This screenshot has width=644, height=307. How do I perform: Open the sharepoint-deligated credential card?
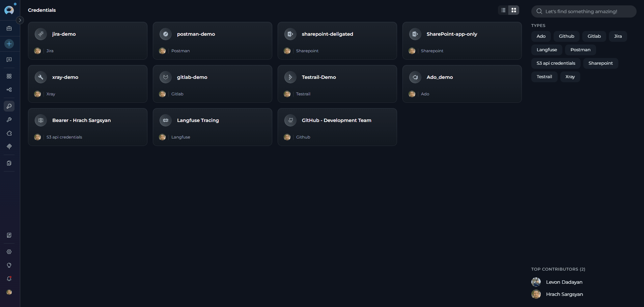(337, 41)
